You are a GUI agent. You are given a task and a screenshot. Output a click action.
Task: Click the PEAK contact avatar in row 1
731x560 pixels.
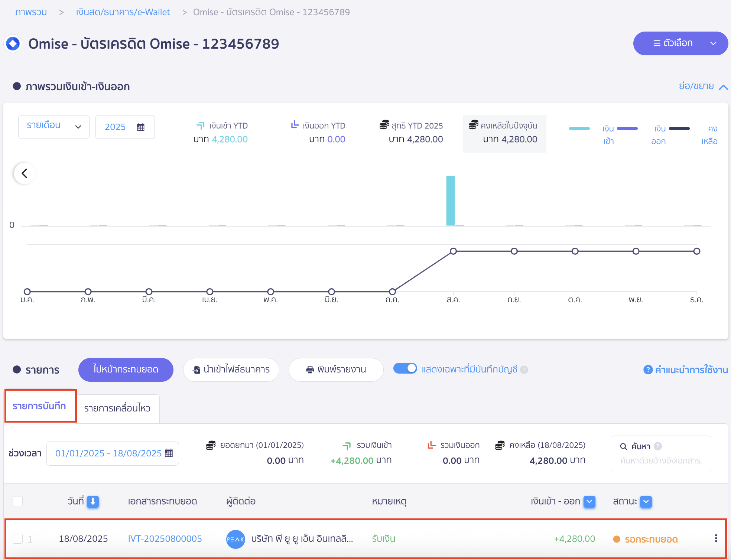click(235, 539)
